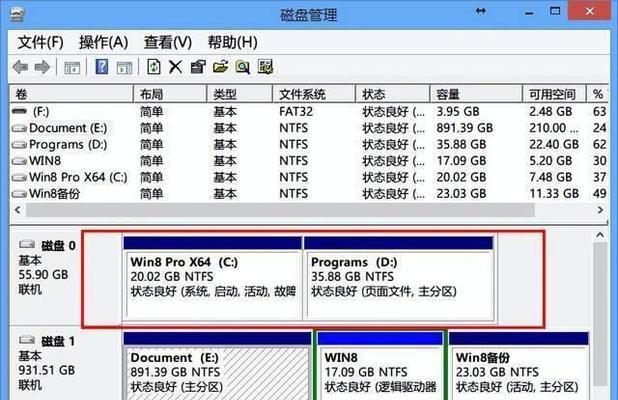Click the up arrow of disk pane scrollbar

coord(600,235)
